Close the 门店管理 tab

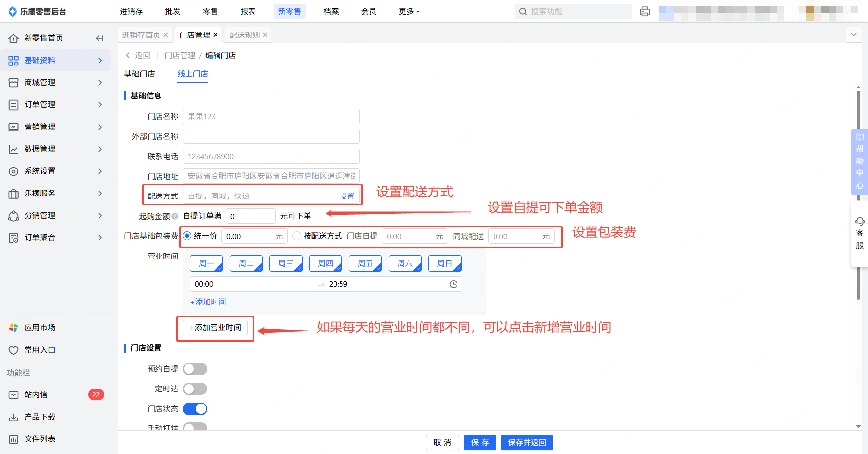(x=216, y=35)
